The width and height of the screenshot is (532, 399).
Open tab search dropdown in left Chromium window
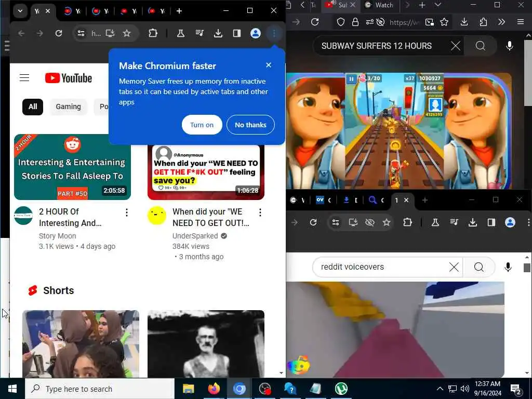point(20,11)
